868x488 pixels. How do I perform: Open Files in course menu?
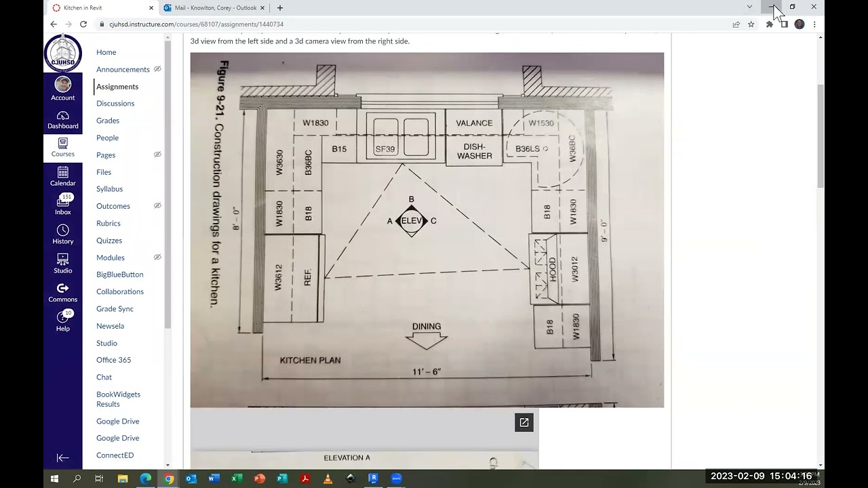104,172
